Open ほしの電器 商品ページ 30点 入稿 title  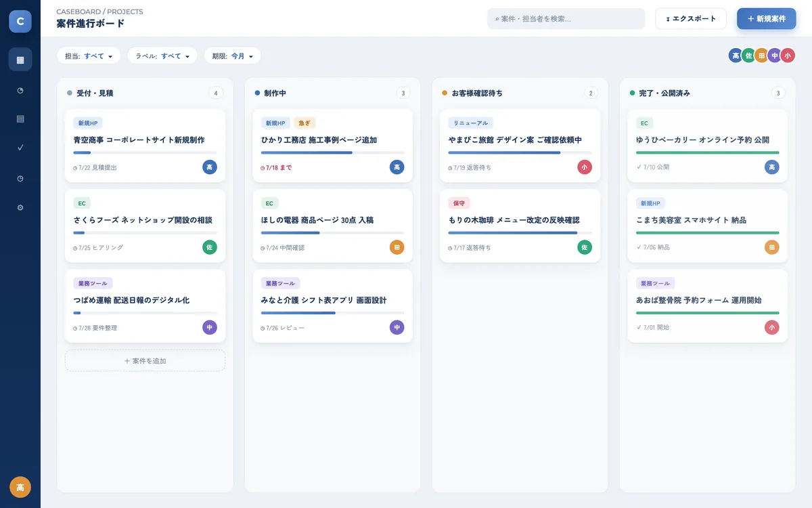317,220
